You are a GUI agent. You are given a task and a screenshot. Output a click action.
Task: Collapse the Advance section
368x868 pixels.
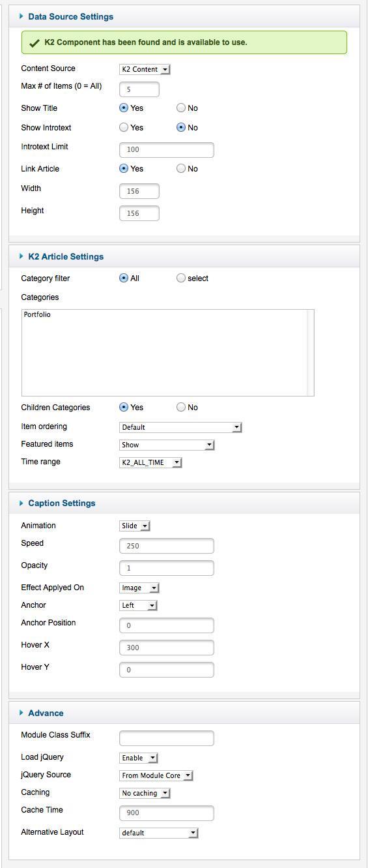pyautogui.click(x=21, y=713)
